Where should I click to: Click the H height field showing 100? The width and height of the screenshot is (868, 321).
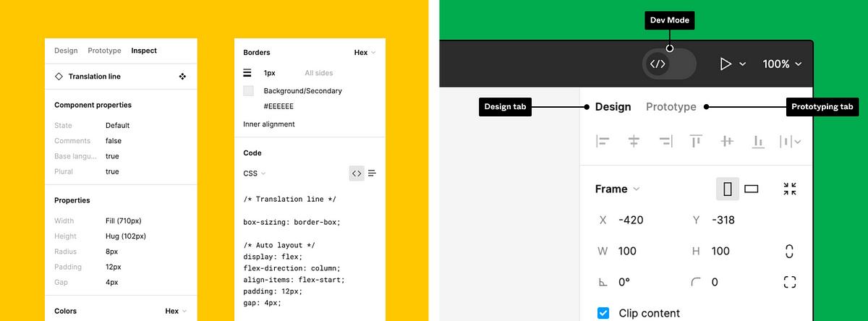[720, 251]
